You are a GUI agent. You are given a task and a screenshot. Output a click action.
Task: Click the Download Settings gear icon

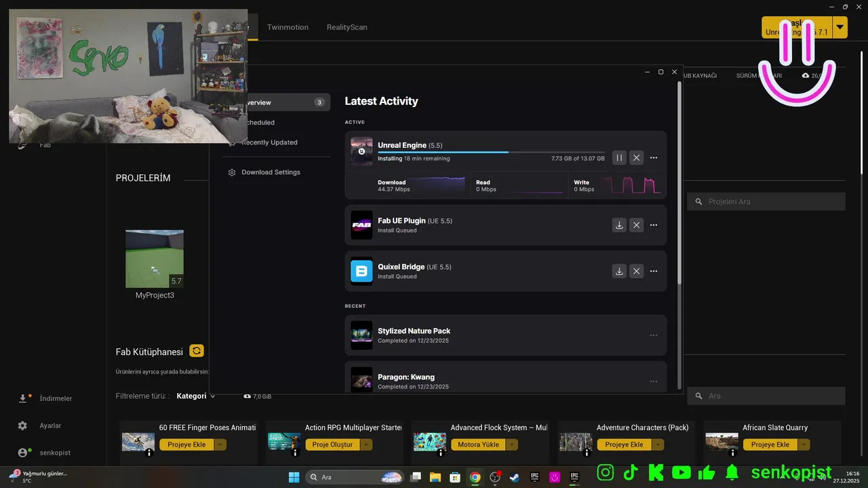(232, 172)
